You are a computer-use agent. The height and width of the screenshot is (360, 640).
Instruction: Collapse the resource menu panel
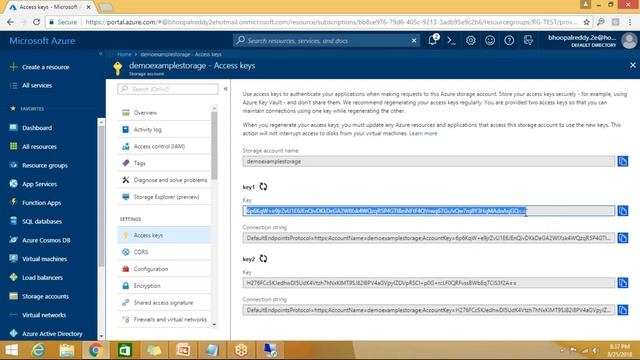tap(225, 89)
